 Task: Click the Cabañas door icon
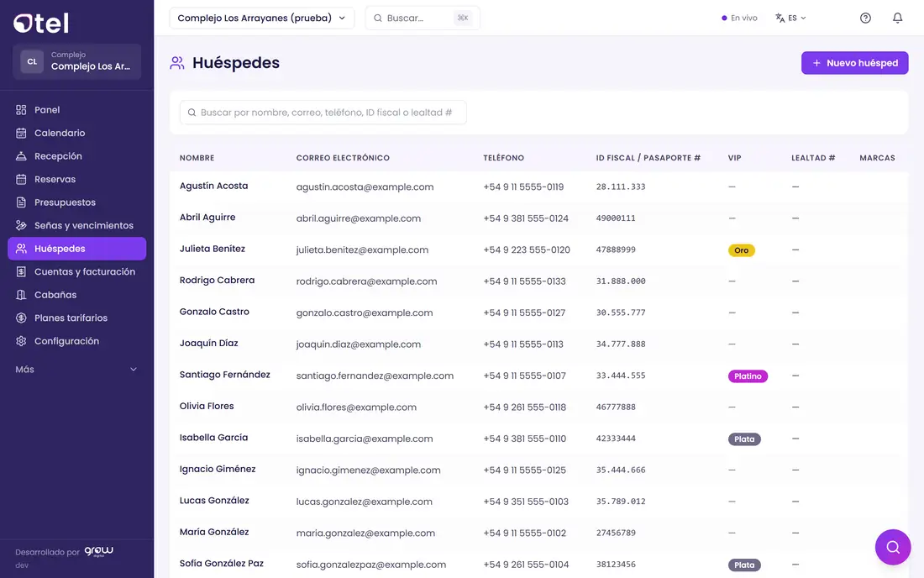[21, 295]
